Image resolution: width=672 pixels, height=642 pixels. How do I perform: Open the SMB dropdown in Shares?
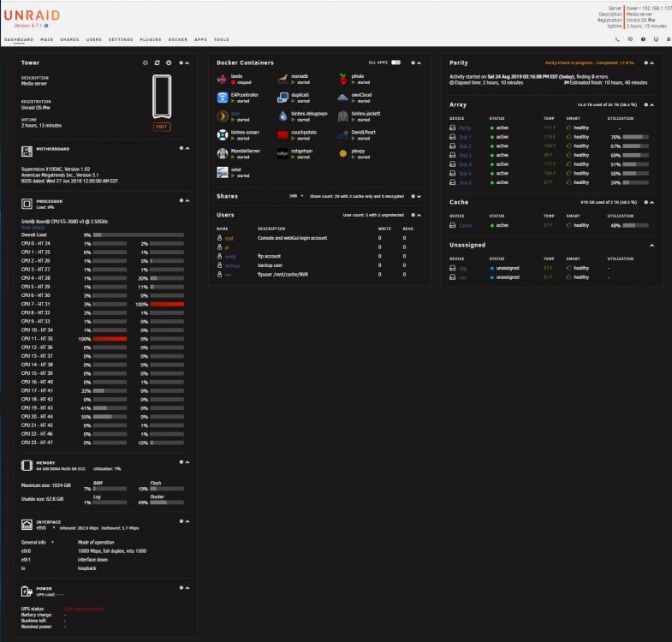[296, 196]
